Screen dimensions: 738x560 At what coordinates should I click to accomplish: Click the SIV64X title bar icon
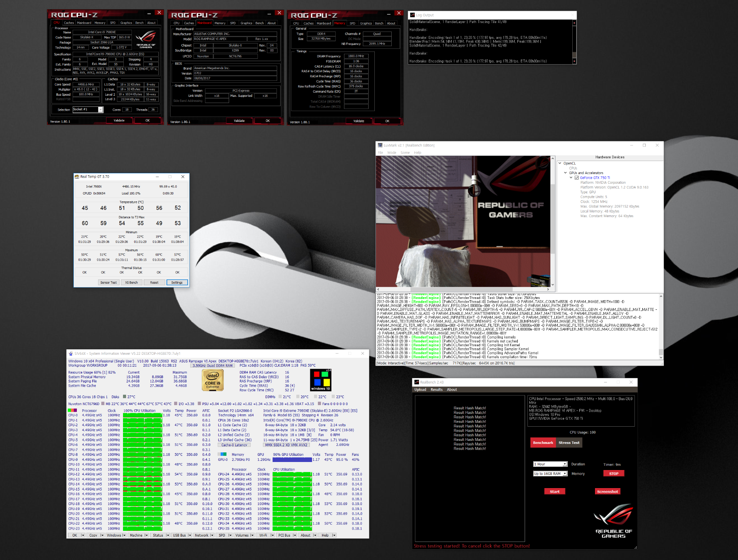click(x=70, y=354)
